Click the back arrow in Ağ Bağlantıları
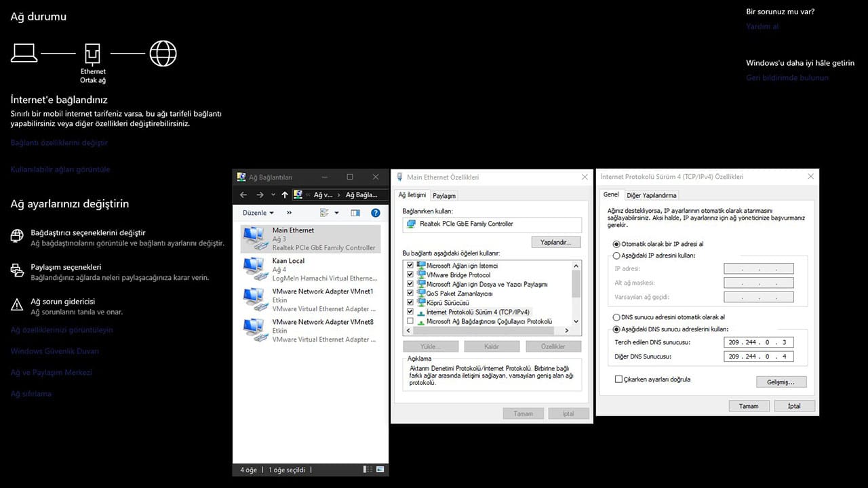 point(244,195)
